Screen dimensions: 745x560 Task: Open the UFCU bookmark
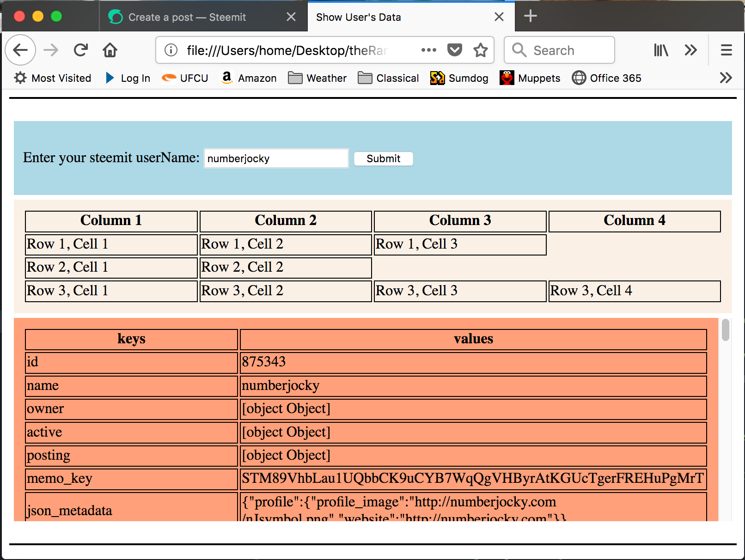(185, 78)
